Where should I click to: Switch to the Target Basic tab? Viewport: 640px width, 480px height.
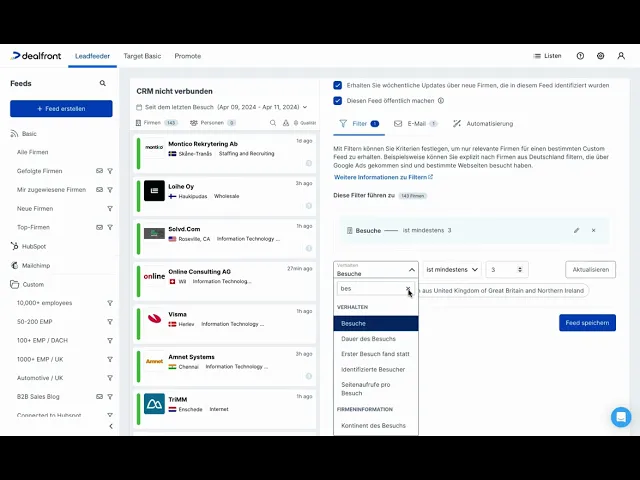[142, 56]
